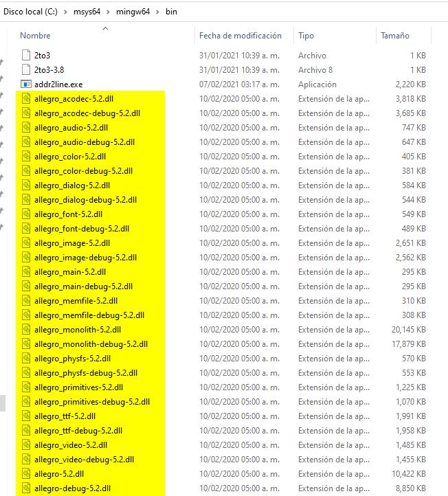Select the allegro-debug-5.2.dll file name
The width and height of the screenshot is (448, 496).
72,488
